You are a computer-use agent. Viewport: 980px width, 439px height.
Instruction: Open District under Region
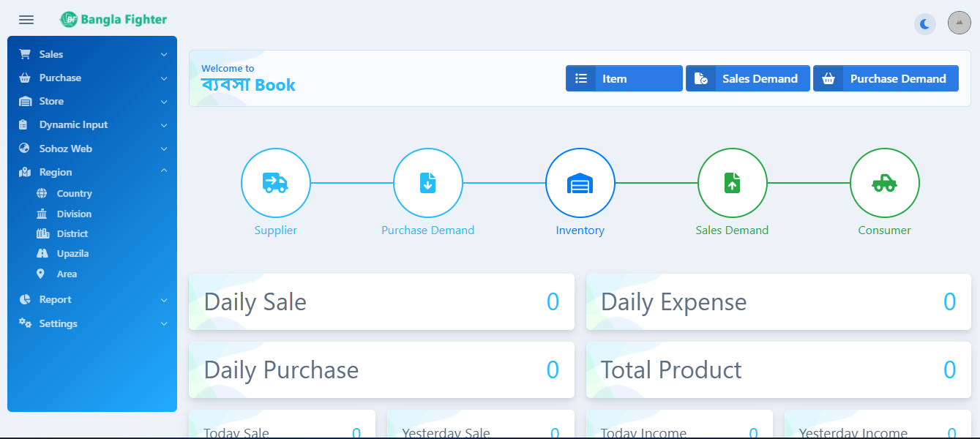point(72,234)
